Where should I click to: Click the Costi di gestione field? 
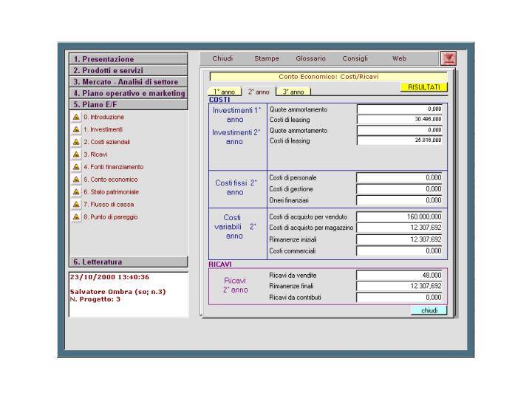[x=399, y=189]
